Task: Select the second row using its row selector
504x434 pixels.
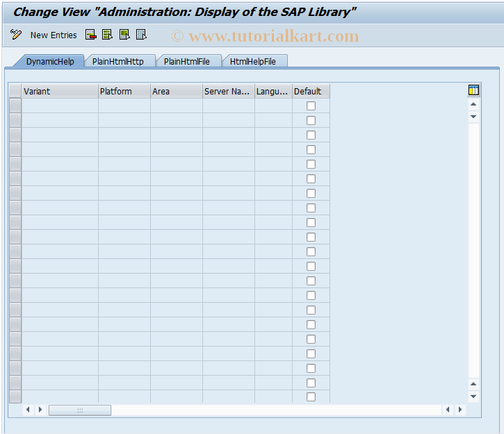Action: [15, 120]
